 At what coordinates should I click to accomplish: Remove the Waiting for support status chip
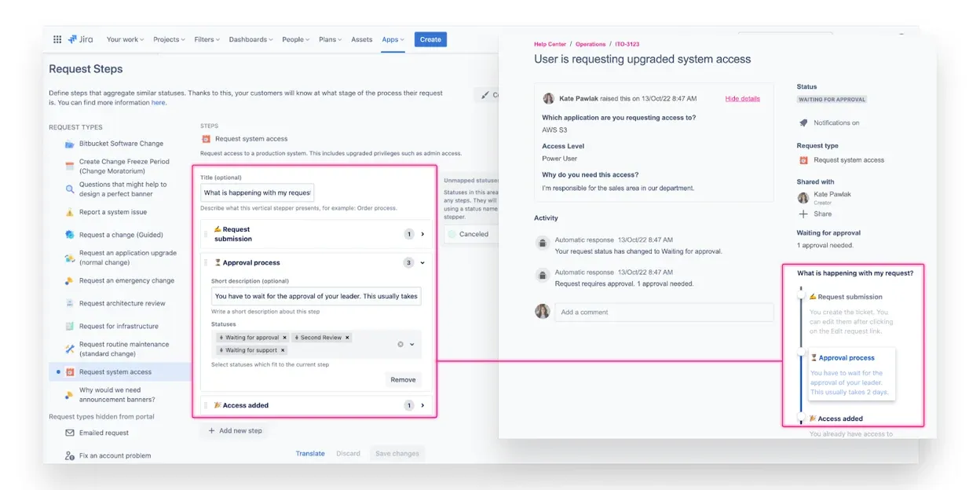[283, 350]
